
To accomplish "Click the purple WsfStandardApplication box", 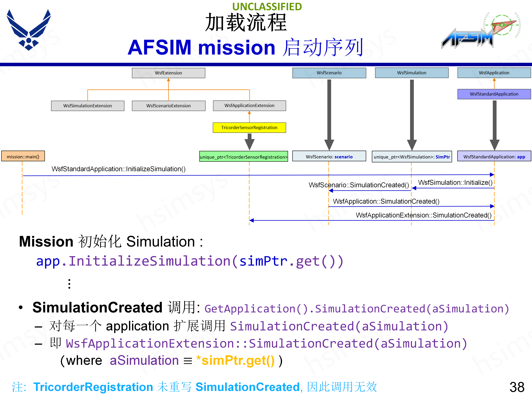I will point(494,94).
